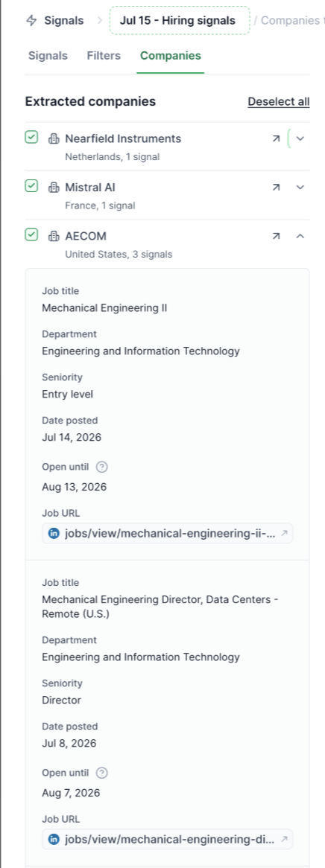Expand Mistral AI details chevron
The width and height of the screenshot is (325, 868).
pos(300,187)
